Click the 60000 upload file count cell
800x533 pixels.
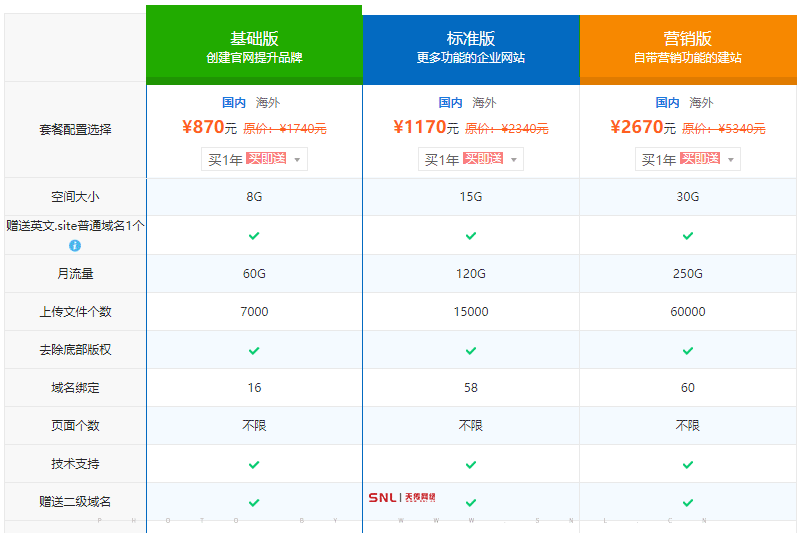click(688, 312)
